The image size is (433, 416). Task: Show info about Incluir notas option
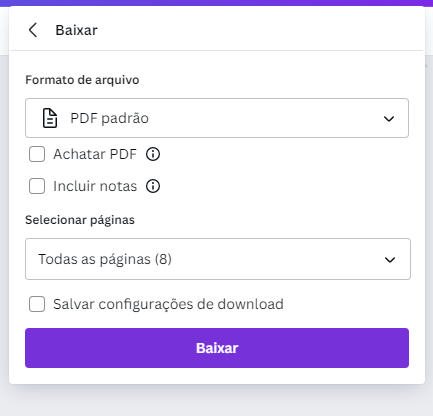point(153,186)
